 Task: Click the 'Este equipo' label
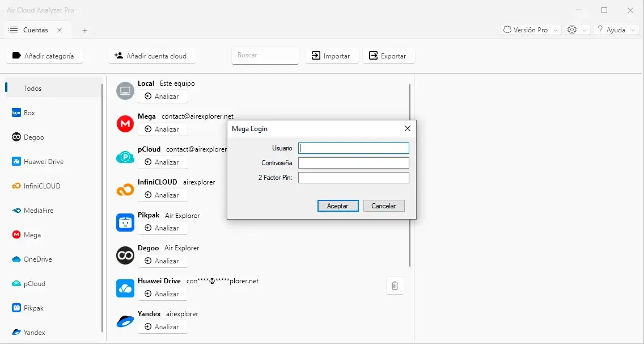[177, 83]
